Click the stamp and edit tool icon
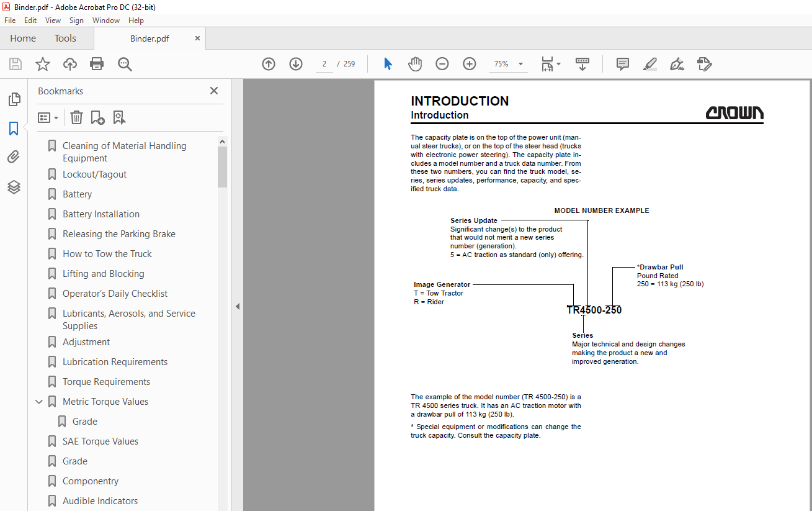The width and height of the screenshot is (812, 511). click(x=704, y=64)
